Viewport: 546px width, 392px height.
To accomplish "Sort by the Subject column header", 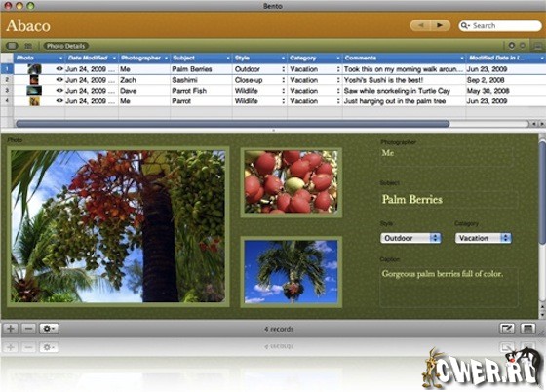I will [x=201, y=58].
